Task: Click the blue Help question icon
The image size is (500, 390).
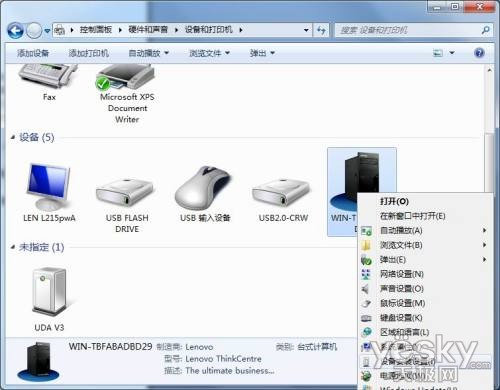Action: 479,53
